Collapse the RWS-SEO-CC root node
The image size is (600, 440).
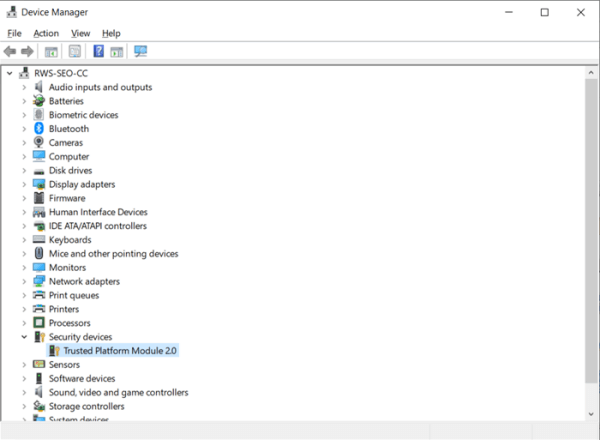pyautogui.click(x=10, y=73)
